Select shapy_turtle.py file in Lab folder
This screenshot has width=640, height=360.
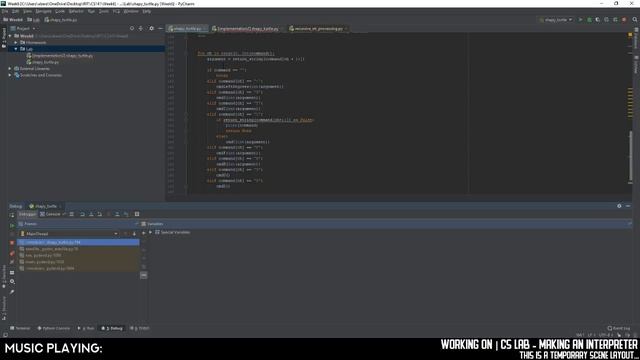tap(43, 62)
